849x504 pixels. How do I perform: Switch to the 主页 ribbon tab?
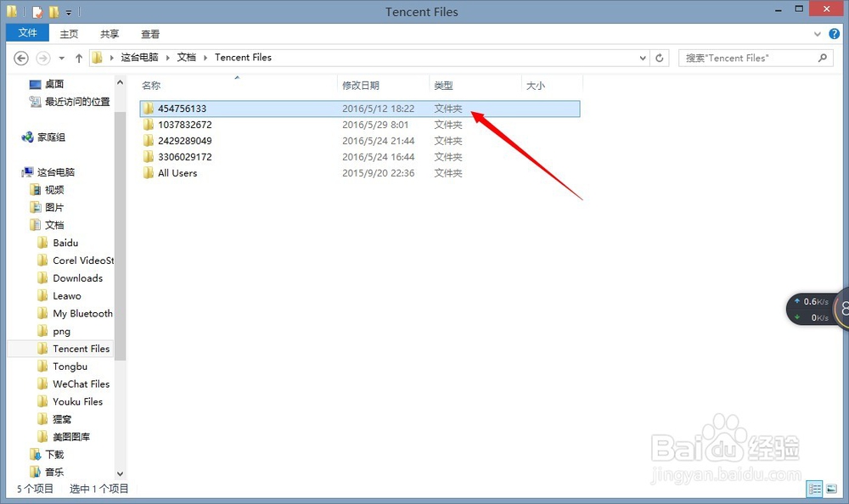69,34
